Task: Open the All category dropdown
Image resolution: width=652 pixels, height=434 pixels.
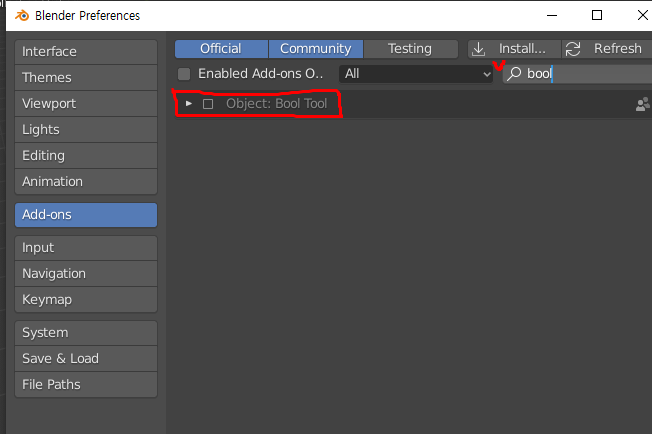Action: pos(416,74)
